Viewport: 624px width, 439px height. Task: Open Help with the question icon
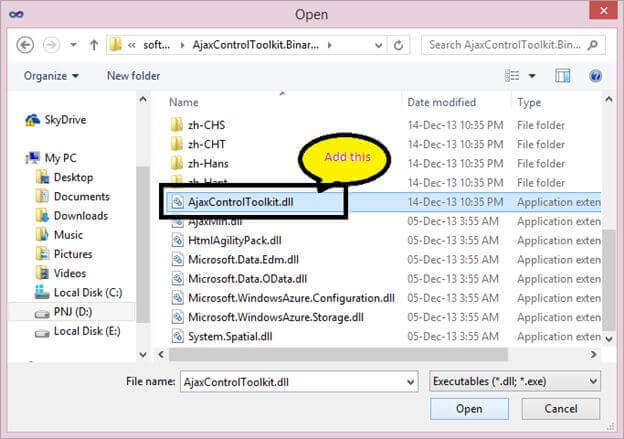pyautogui.click(x=595, y=76)
